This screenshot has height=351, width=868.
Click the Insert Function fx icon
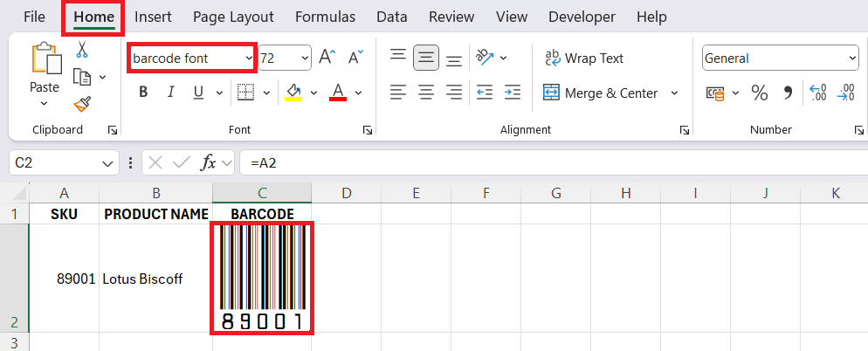(208, 162)
